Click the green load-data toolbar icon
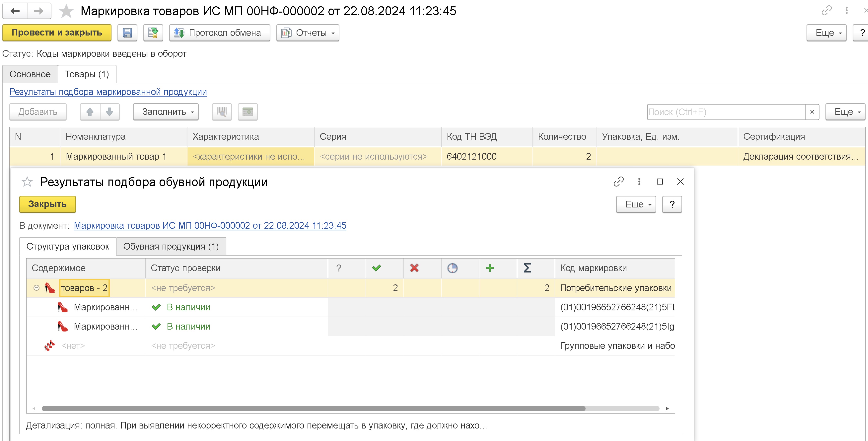Viewport: 868px width, 441px height. pos(248,112)
